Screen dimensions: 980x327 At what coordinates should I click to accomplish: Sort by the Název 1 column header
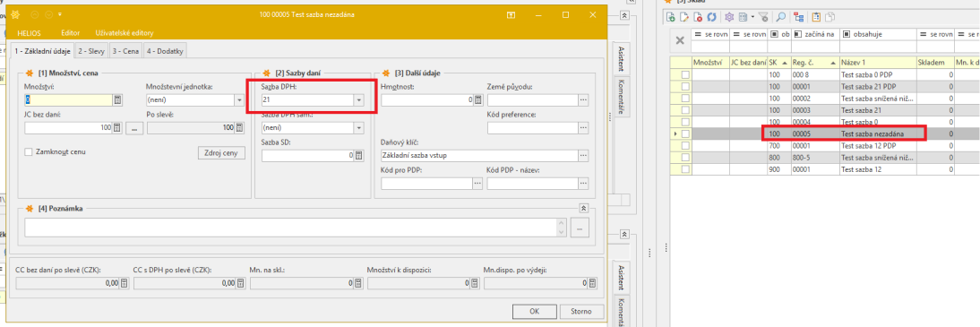878,62
